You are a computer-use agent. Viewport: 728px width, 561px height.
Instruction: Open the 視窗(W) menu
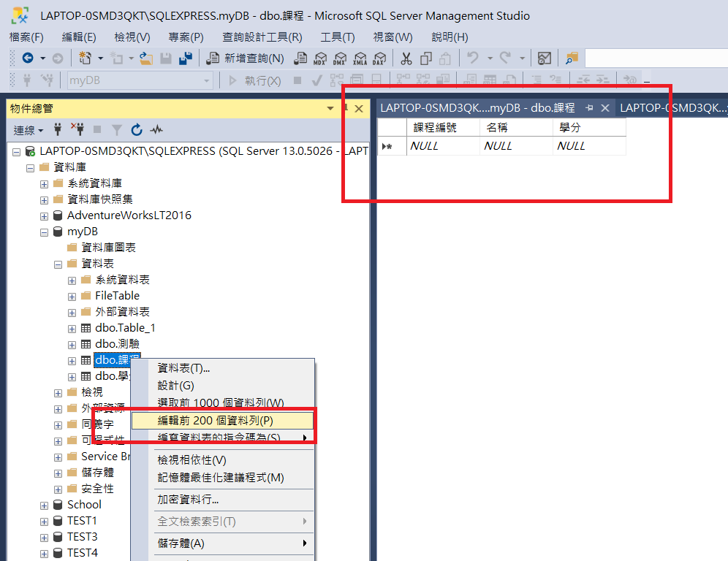393,37
